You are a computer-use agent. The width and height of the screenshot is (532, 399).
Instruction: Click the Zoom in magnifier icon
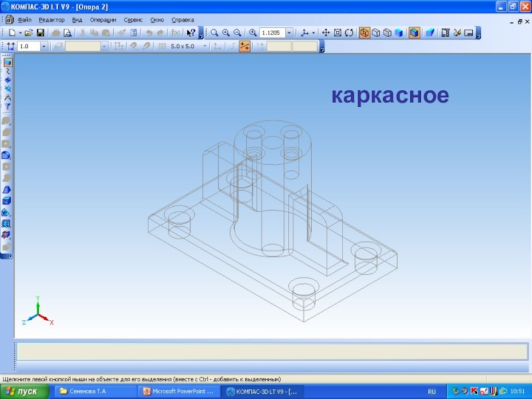[x=226, y=33]
